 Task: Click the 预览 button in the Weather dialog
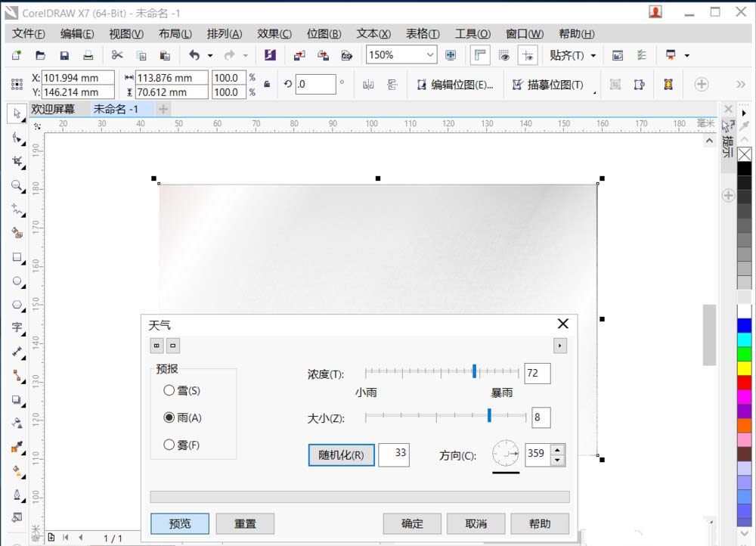click(x=180, y=523)
